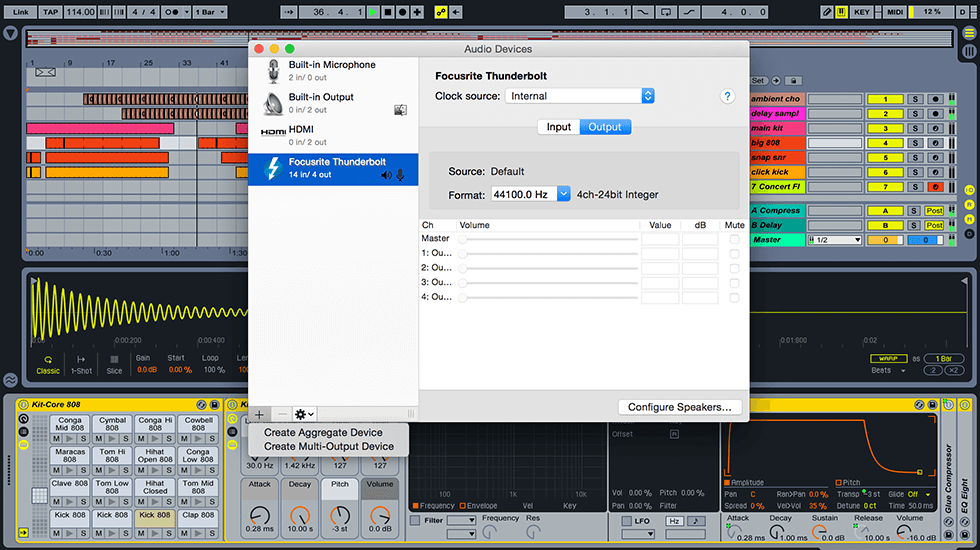
Task: Open the Format sample rate dropdown
Action: pyautogui.click(x=530, y=194)
